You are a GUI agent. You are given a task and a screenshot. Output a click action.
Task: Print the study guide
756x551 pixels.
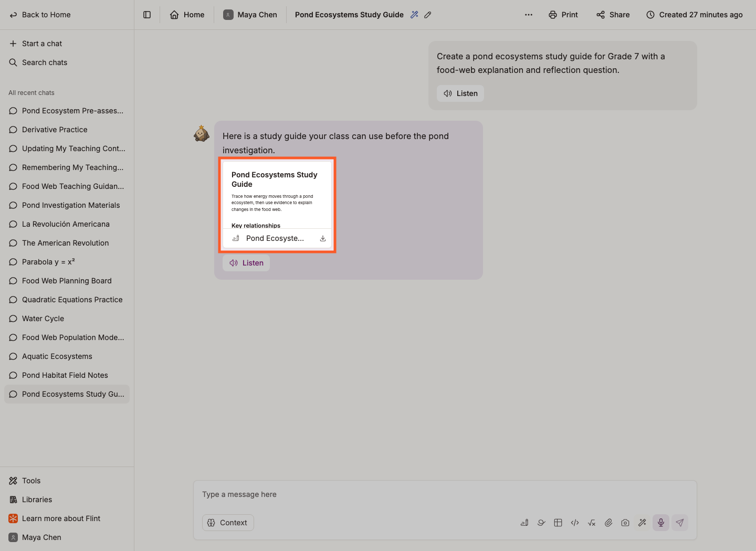[x=563, y=15]
